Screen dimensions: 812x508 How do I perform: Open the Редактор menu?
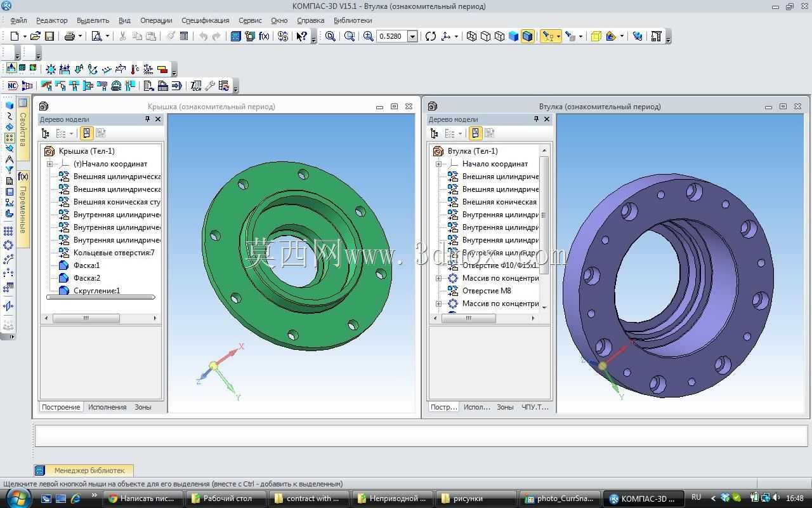[x=52, y=20]
